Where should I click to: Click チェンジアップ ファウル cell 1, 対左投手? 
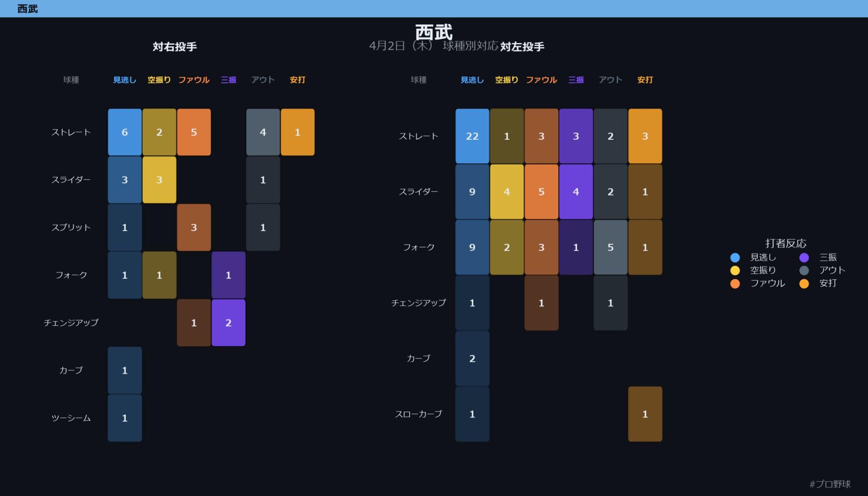542,303
